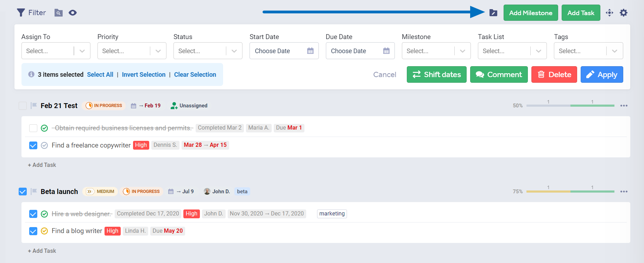The image size is (644, 263).
Task: Click the Invert Selection link
Action: [x=144, y=75]
